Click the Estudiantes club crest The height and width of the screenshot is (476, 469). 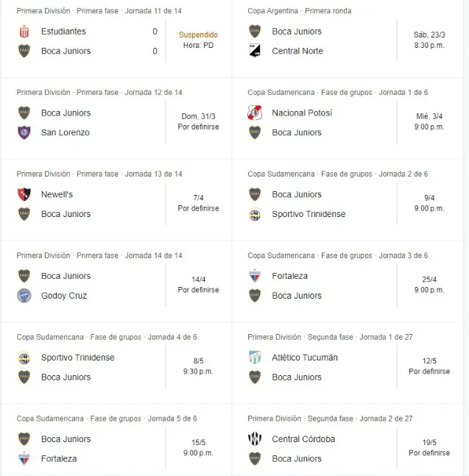tap(24, 32)
